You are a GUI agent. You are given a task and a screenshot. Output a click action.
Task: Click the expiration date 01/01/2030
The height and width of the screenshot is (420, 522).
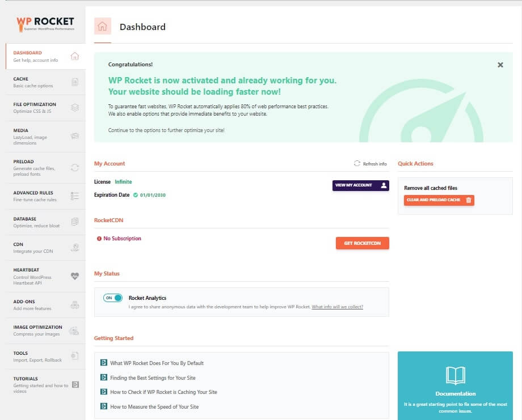(153, 195)
